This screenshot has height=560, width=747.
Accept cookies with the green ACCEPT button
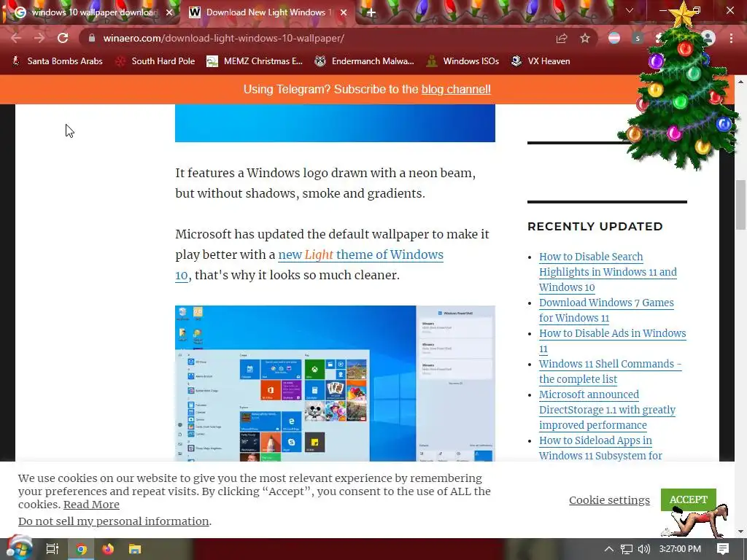tap(689, 499)
